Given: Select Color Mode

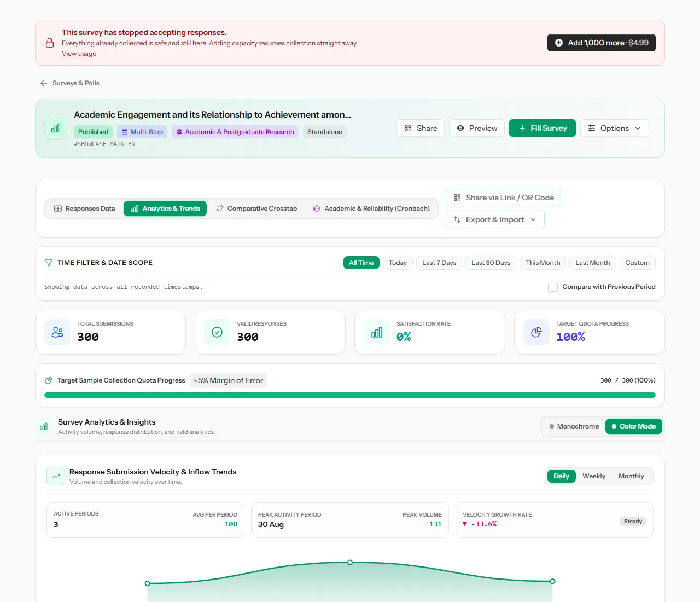Looking at the screenshot, I should (634, 426).
